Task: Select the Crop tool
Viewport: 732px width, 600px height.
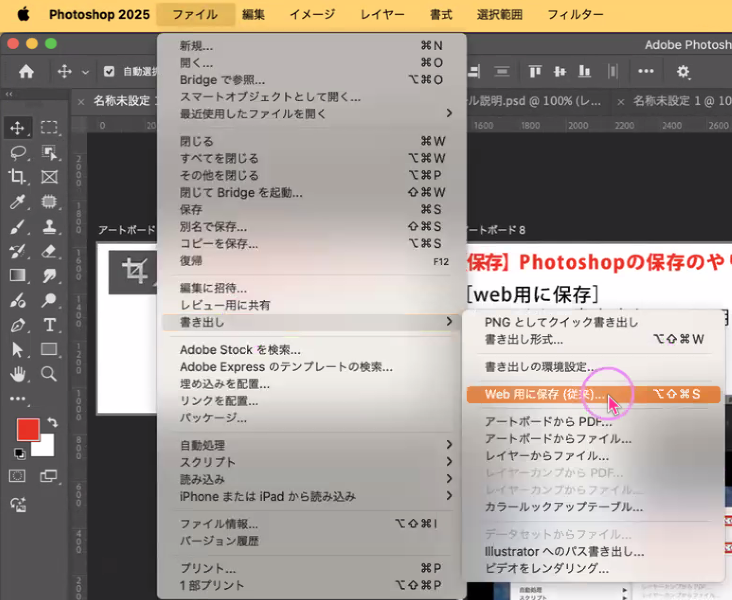Action: pos(17,177)
